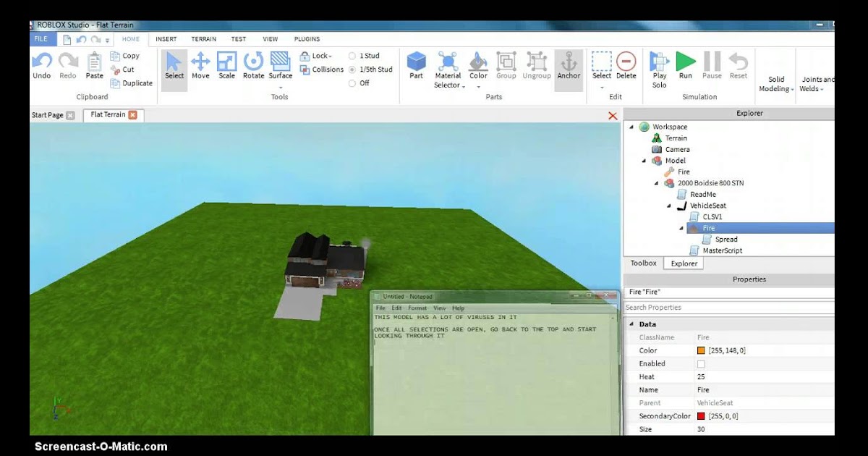The width and height of the screenshot is (868, 456).
Task: Click the new file icon in quick access bar
Action: [x=67, y=39]
